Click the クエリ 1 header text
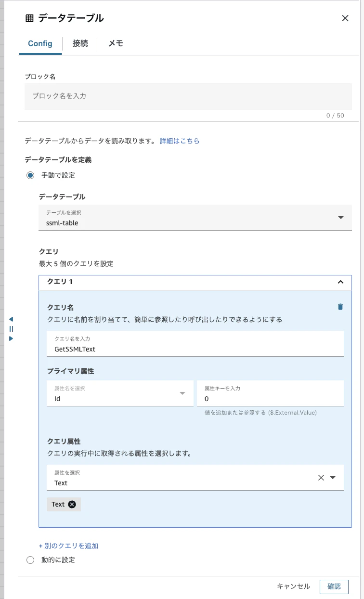This screenshot has height=599, width=364. 60,282
